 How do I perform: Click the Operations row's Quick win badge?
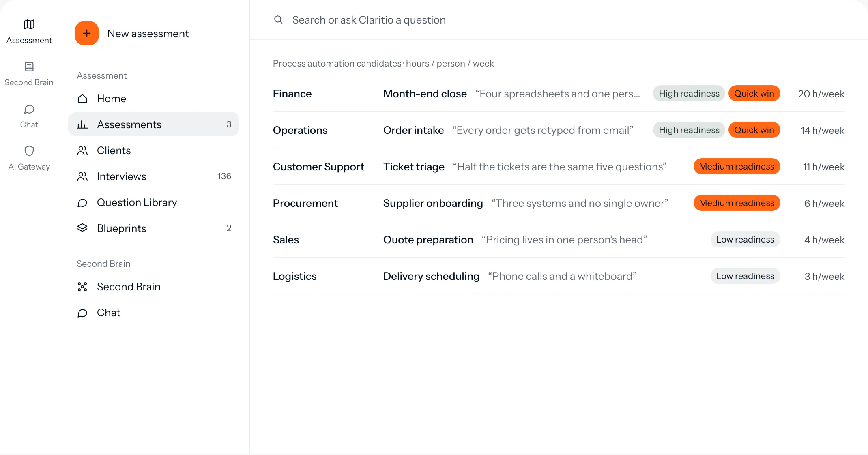[754, 130]
